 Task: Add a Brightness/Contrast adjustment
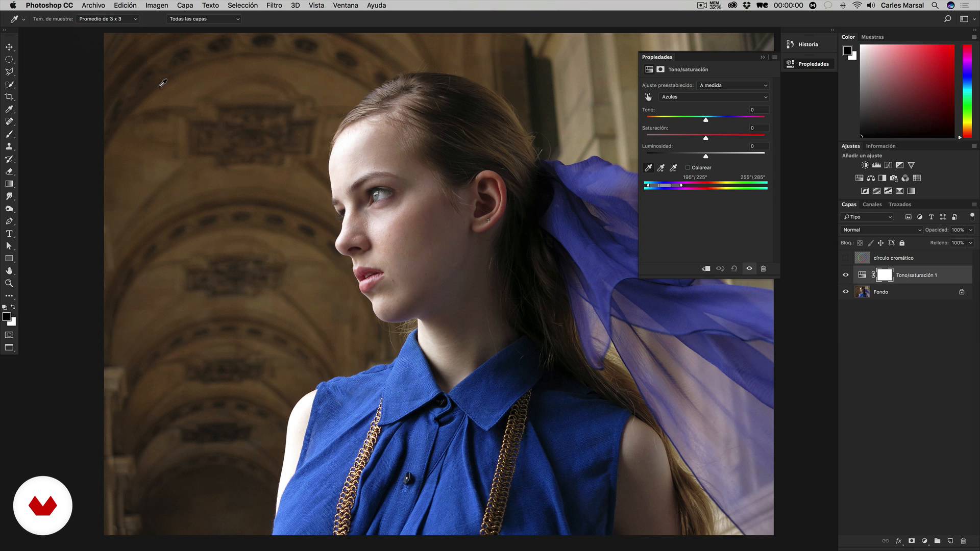pos(865,165)
